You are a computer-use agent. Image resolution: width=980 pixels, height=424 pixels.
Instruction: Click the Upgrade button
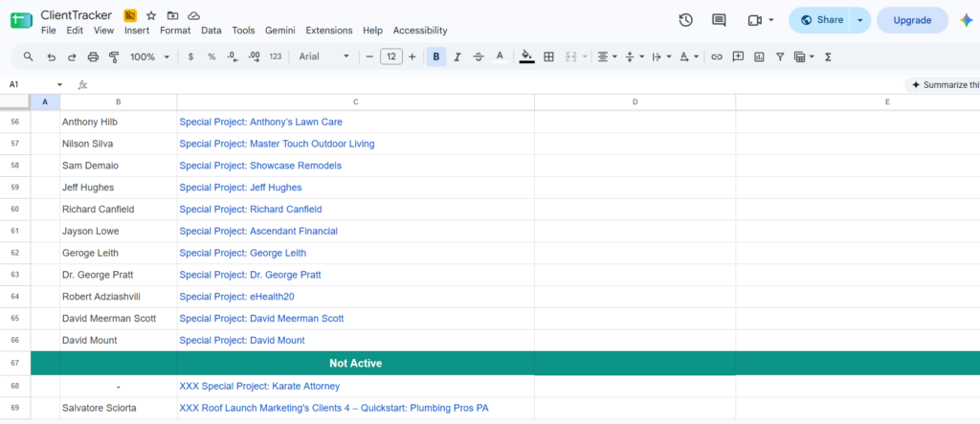point(912,20)
